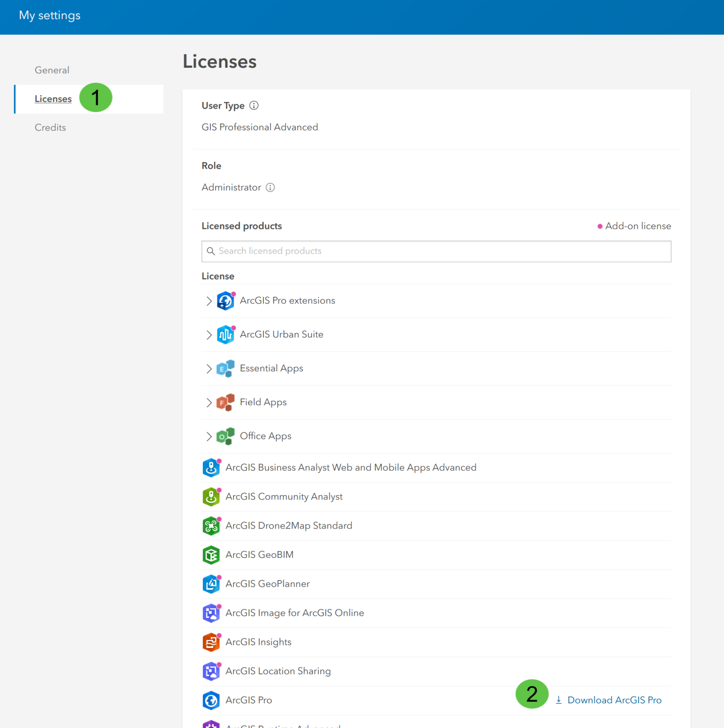Expand the Office Apps license group
This screenshot has width=724, height=728.
(209, 437)
